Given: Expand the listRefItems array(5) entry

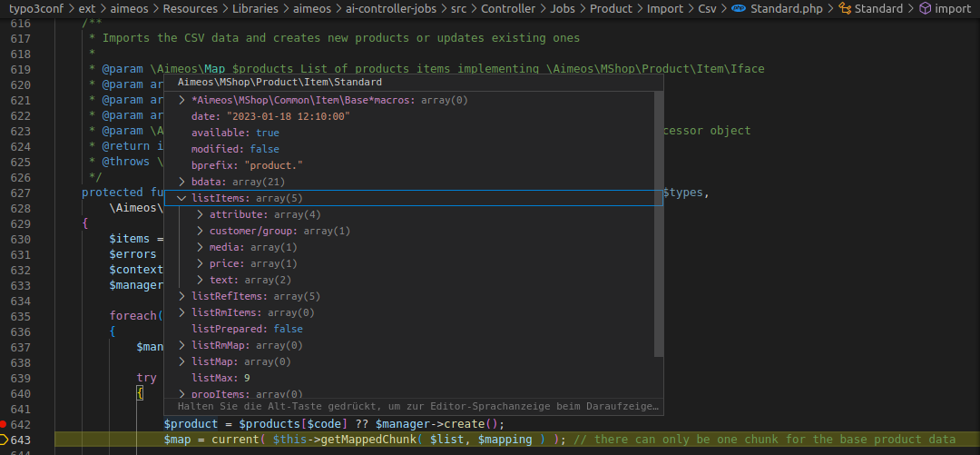Looking at the screenshot, I should [181, 296].
